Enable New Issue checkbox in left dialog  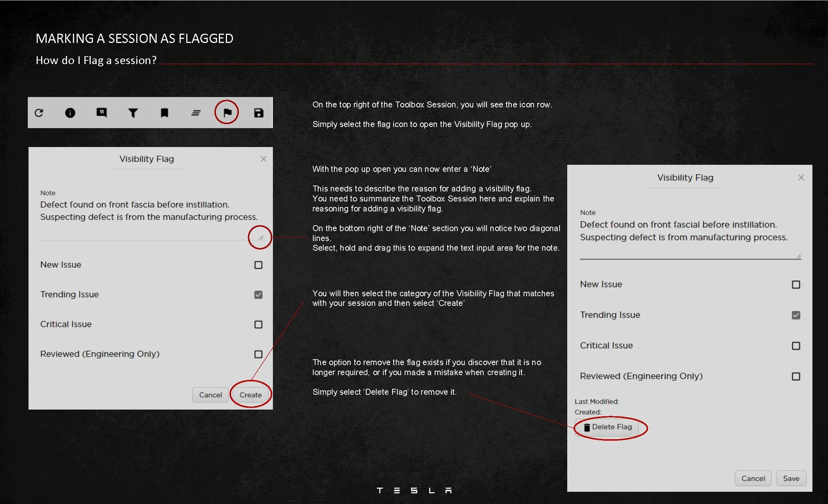[258, 265]
